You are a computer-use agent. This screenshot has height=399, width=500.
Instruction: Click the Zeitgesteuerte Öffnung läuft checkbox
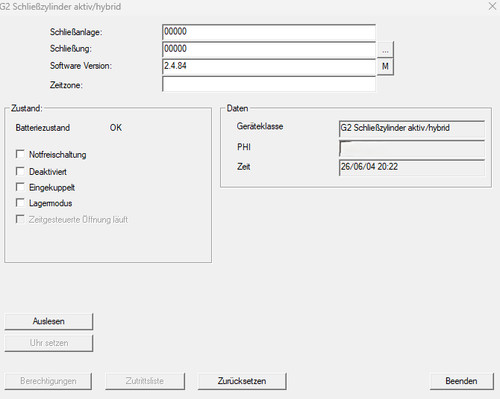point(20,219)
